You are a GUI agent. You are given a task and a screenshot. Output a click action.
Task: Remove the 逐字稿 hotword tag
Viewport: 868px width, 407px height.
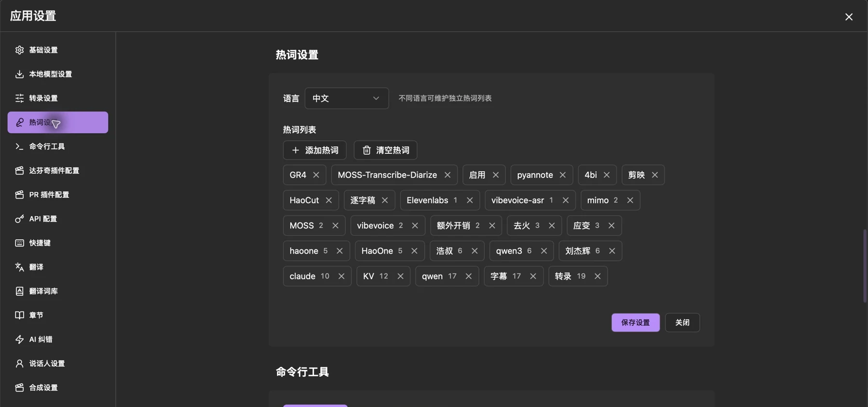(385, 200)
